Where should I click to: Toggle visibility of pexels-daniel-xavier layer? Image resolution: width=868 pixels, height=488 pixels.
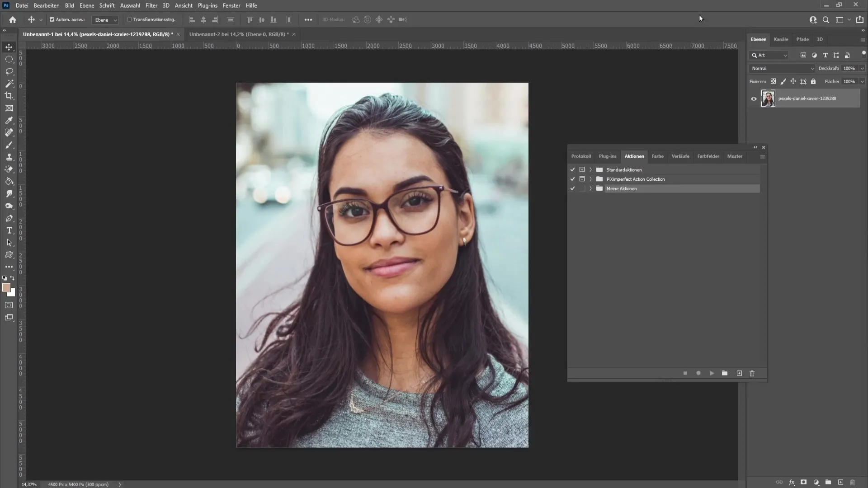click(753, 99)
